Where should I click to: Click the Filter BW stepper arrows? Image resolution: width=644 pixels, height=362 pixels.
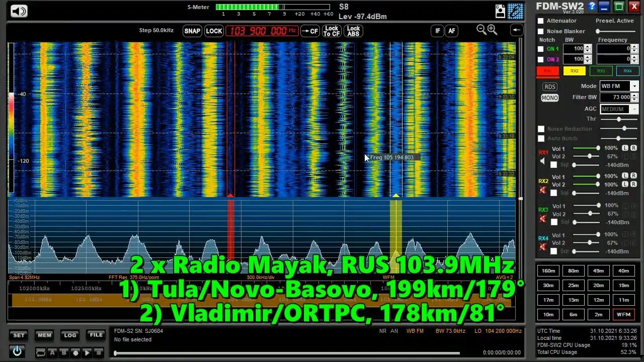pyautogui.click(x=635, y=97)
